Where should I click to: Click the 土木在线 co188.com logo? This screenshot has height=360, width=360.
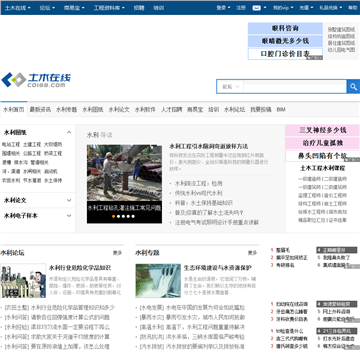click(36, 80)
